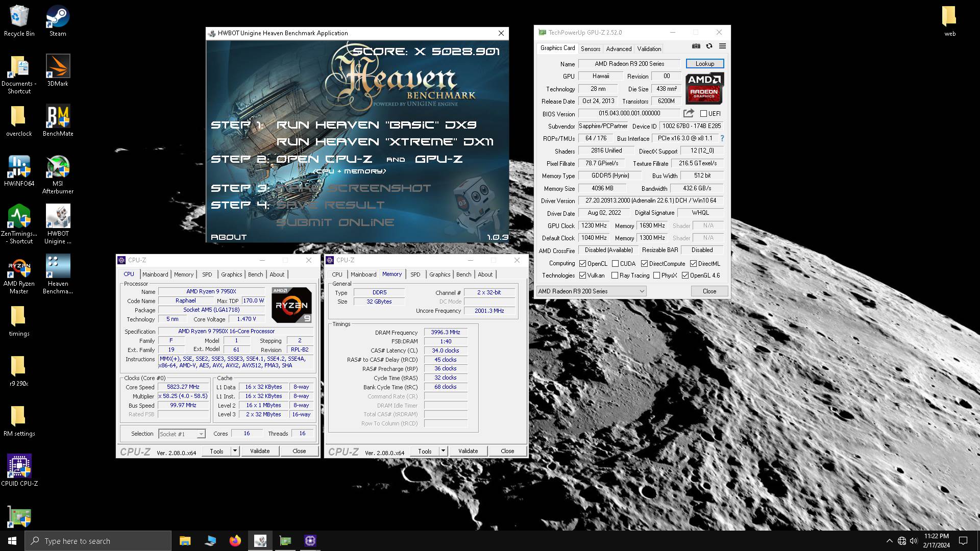Image resolution: width=980 pixels, height=551 pixels.
Task: Click the Windows search box
Action: point(98,541)
